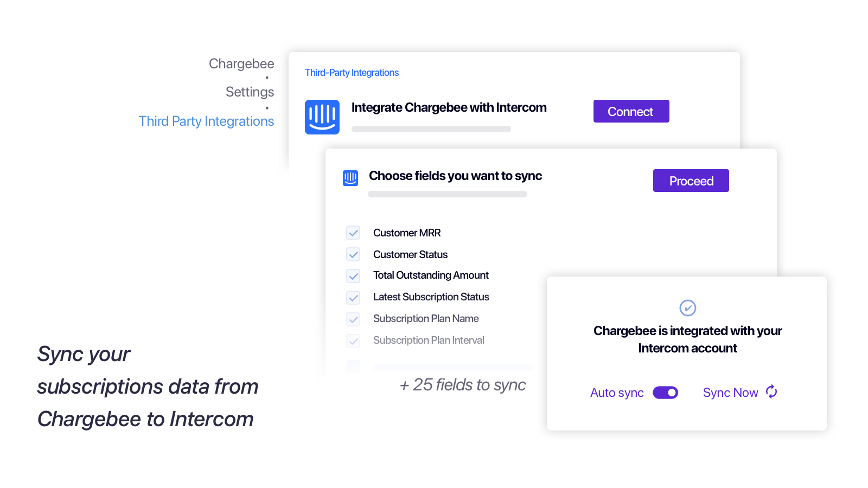
Task: Open the Third-Party Integrations breadcrumb link
Action: pyautogui.click(x=352, y=73)
